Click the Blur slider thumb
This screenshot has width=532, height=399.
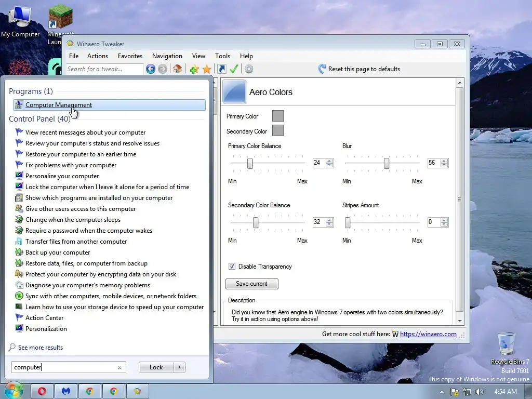pos(387,163)
